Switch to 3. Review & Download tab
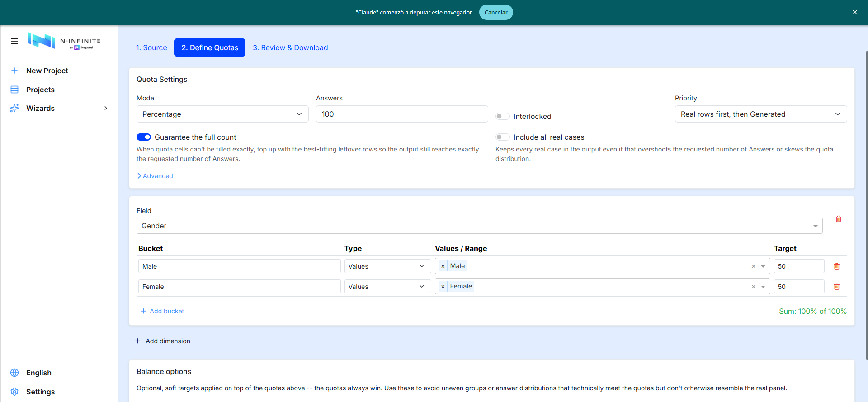Viewport: 868px width, 402px height. pyautogui.click(x=290, y=47)
